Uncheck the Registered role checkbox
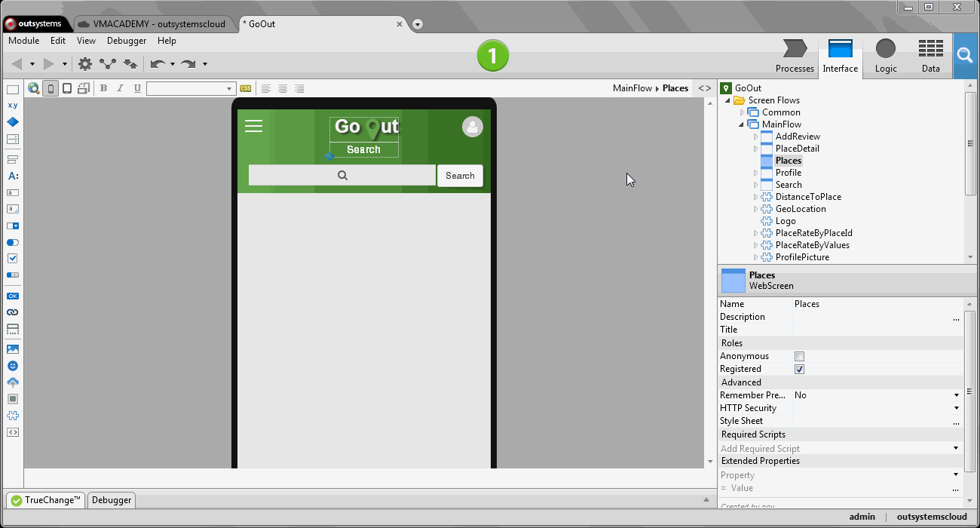The image size is (980, 528). 799,369
